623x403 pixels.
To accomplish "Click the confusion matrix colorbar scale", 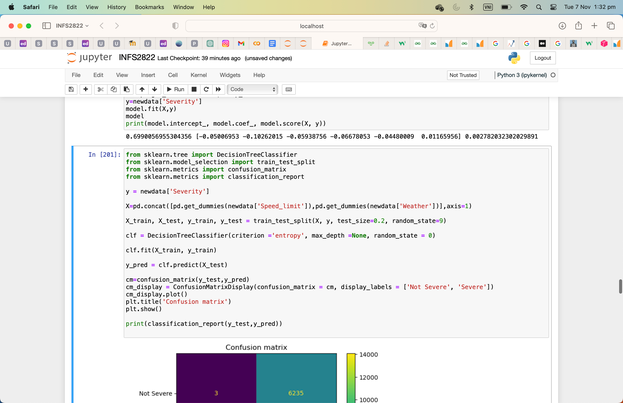I will [x=351, y=378].
